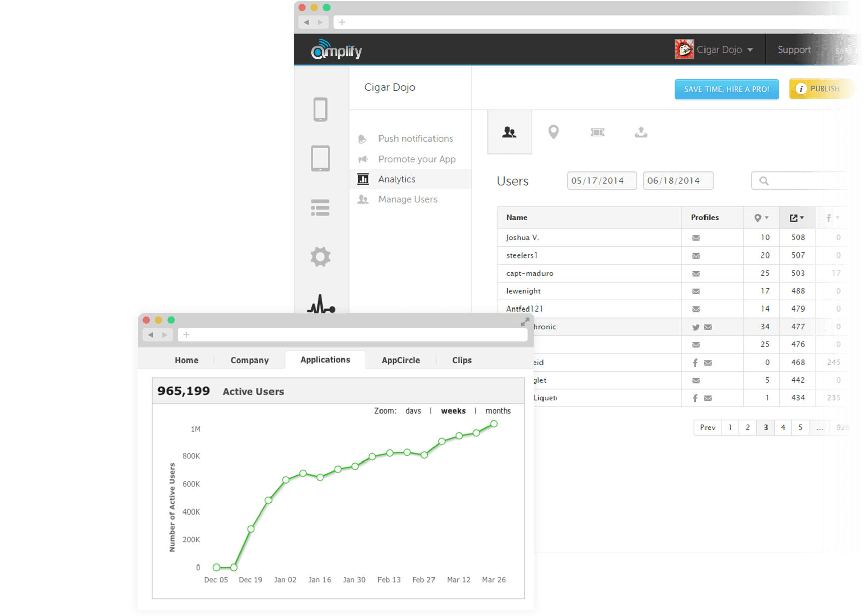Go to users page 2
Image resolution: width=868 pixels, height=616 pixels.
(748, 427)
